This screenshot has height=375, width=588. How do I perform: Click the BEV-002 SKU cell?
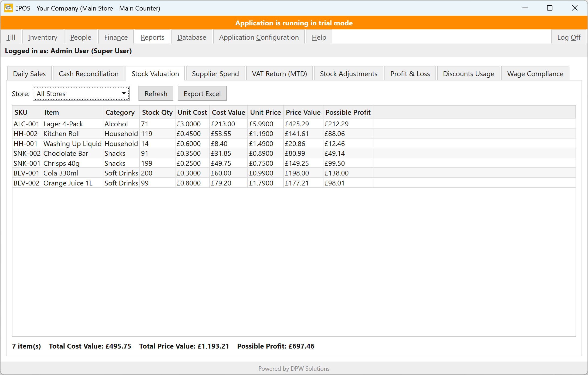[27, 183]
